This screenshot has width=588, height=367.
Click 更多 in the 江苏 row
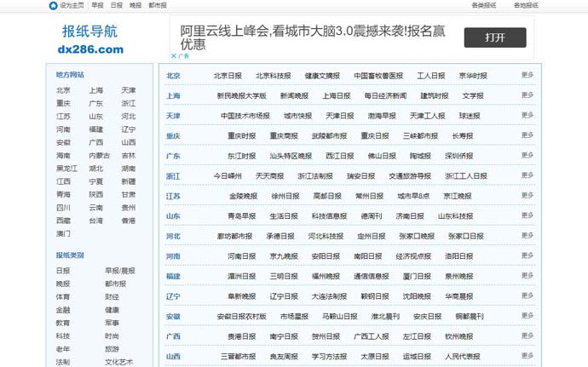pyautogui.click(x=527, y=195)
